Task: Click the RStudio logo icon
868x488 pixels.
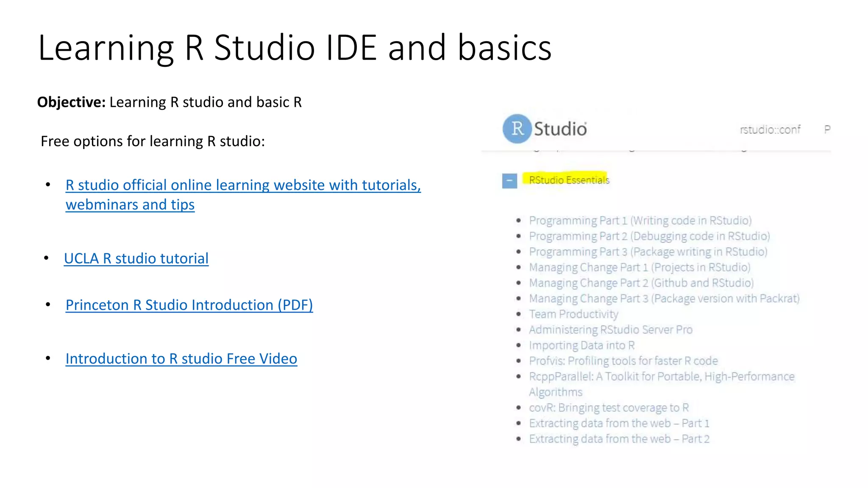Action: [517, 129]
